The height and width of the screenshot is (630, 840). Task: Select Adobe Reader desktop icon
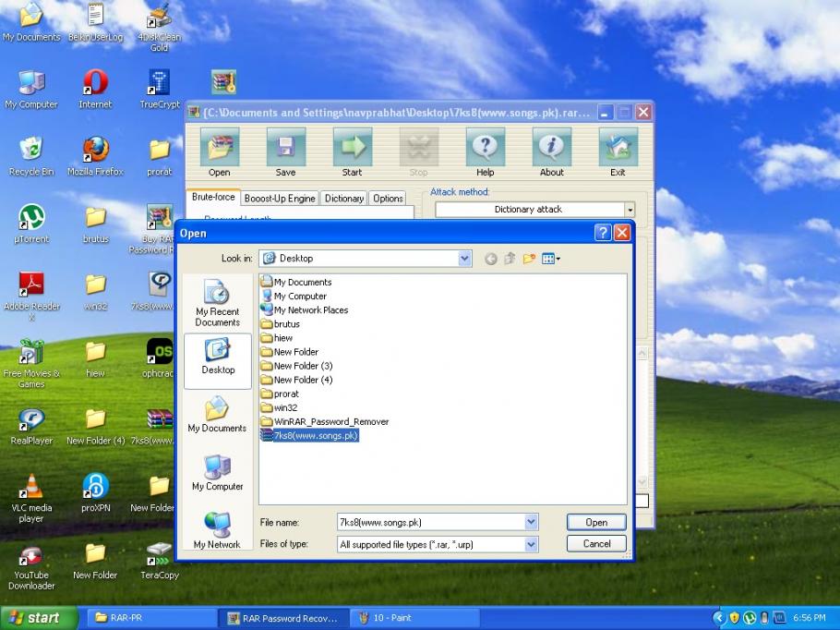[x=31, y=297]
